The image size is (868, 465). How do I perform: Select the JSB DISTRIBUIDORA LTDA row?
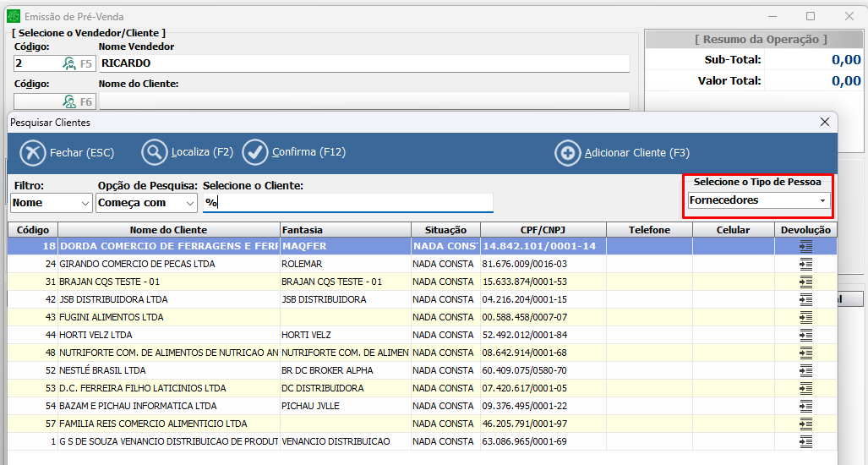(169, 299)
